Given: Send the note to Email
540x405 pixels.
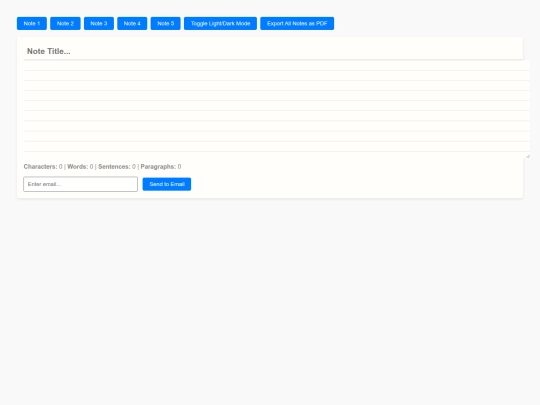Looking at the screenshot, I should tap(167, 184).
